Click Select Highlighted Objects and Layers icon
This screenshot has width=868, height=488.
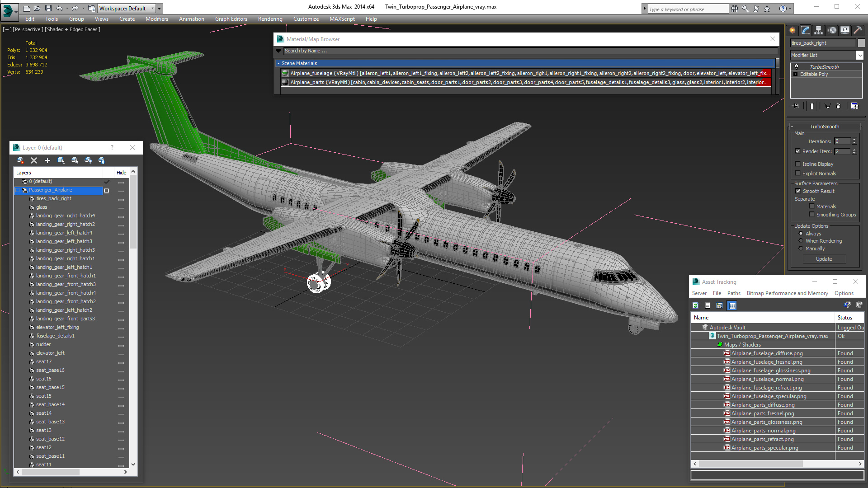coord(61,160)
